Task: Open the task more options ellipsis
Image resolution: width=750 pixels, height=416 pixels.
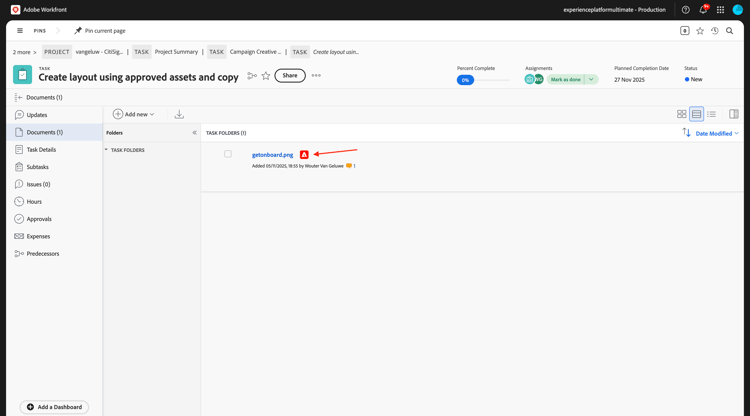Action: pos(316,76)
